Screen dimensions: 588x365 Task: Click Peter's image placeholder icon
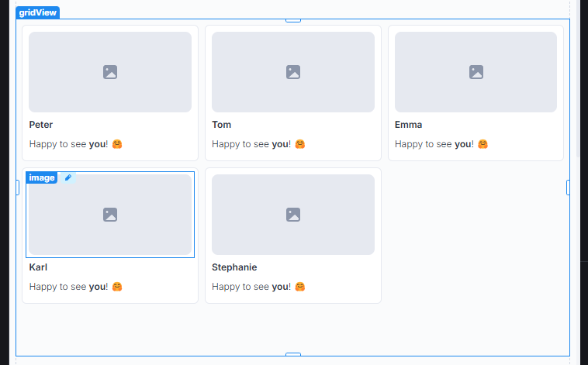110,72
